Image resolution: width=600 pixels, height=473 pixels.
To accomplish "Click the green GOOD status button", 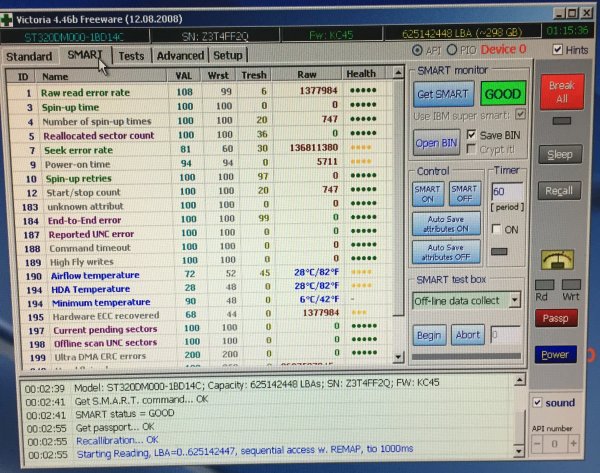I will tap(503, 93).
